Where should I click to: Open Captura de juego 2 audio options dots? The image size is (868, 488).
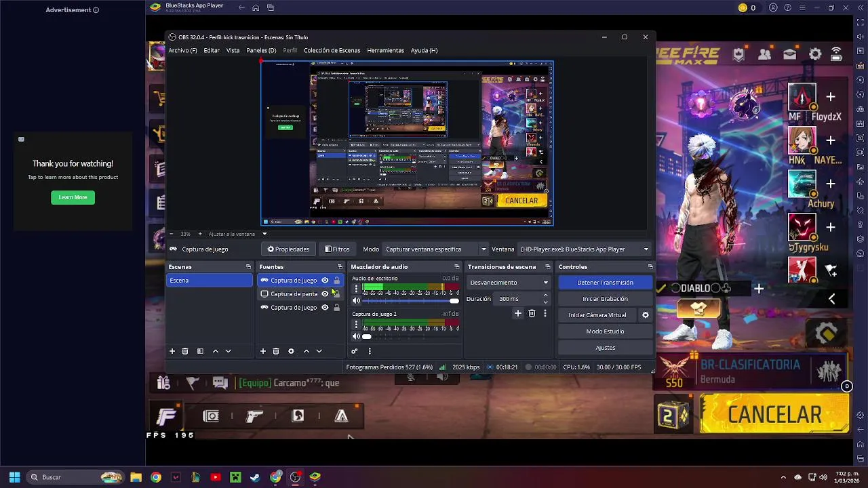(x=356, y=325)
